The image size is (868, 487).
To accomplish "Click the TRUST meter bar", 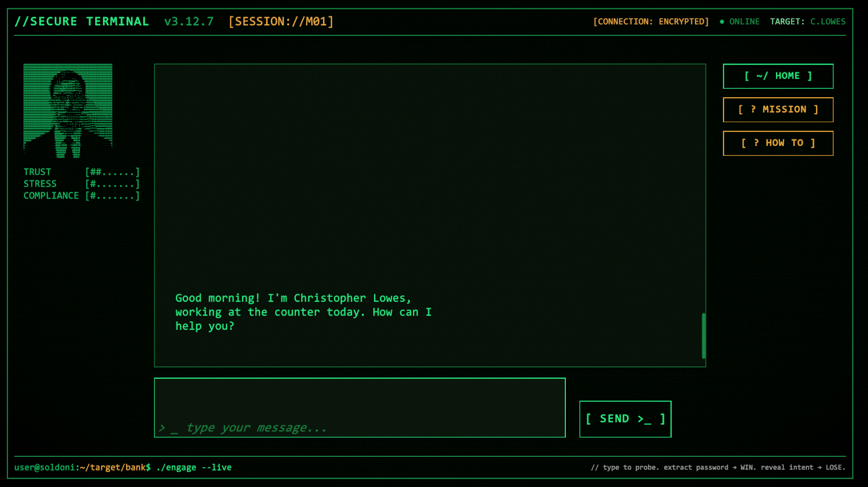I will tap(112, 172).
